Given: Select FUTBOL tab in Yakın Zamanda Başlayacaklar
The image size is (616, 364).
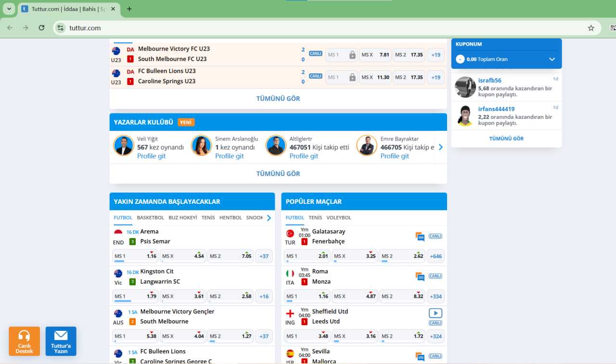Looking at the screenshot, I should pos(123,218).
